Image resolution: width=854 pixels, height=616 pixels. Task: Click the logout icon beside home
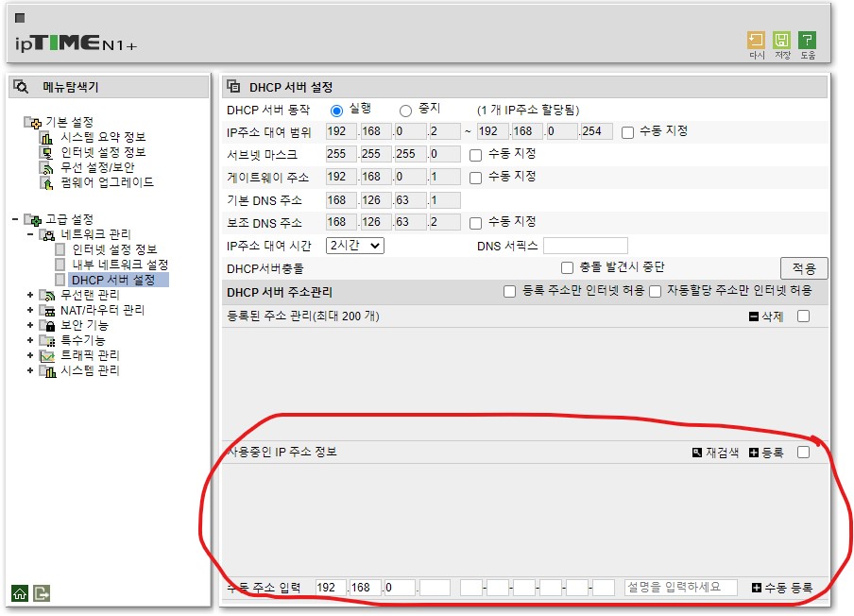[42, 593]
